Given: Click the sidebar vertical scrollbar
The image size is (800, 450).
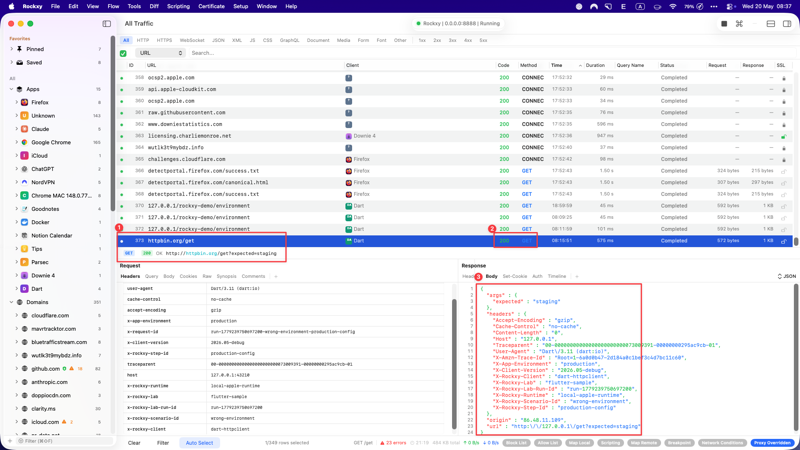Looking at the screenshot, I should [112, 122].
